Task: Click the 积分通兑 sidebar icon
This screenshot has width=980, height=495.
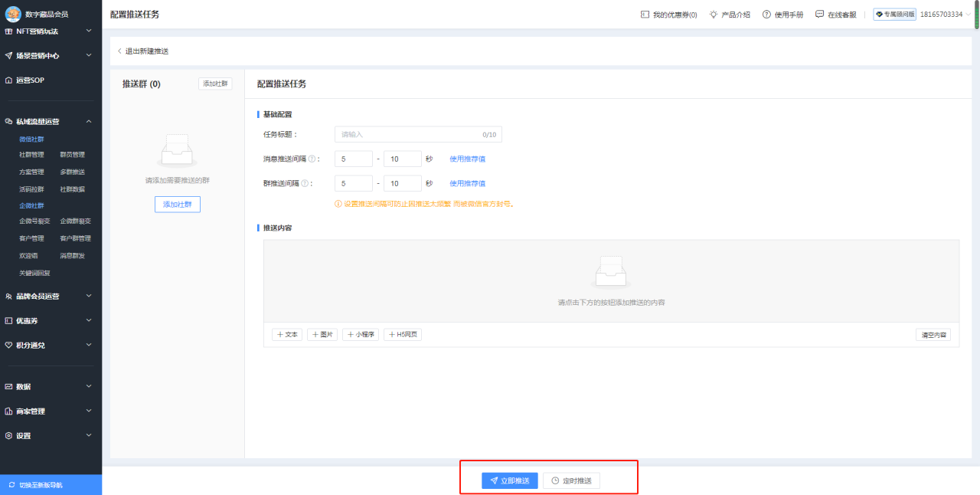Action: 9,345
